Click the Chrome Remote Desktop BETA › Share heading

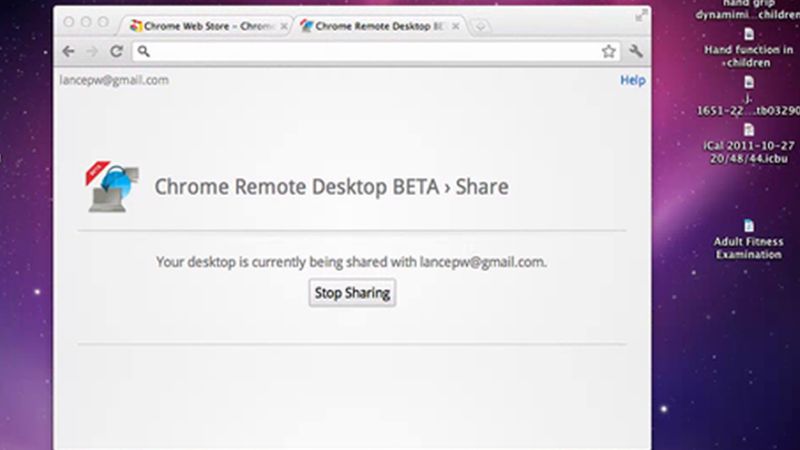point(332,187)
